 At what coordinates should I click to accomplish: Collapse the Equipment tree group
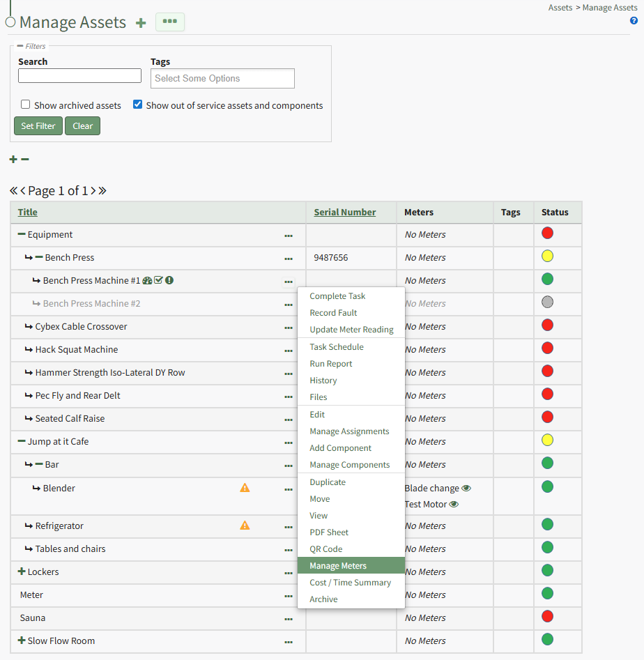22,234
